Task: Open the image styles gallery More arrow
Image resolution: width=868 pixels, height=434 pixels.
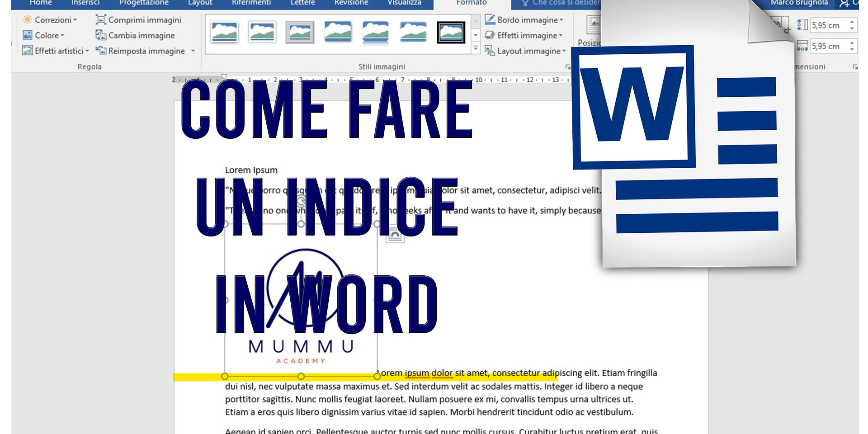Action: 476,46
